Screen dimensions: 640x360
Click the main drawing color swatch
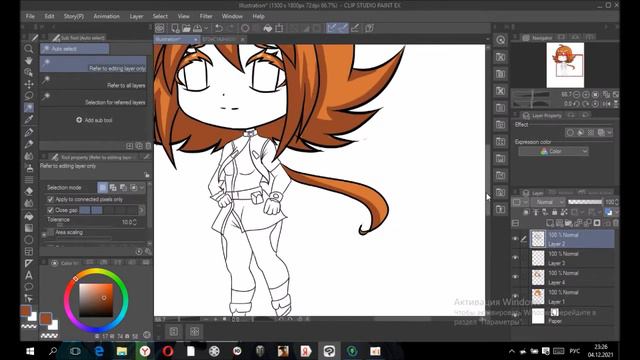(x=25, y=310)
